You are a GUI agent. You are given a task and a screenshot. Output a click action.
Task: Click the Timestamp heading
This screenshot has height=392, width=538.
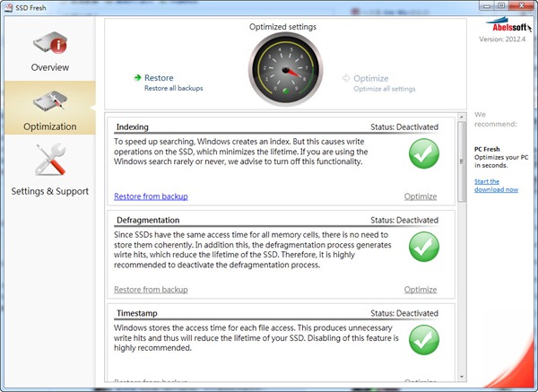[x=137, y=313]
